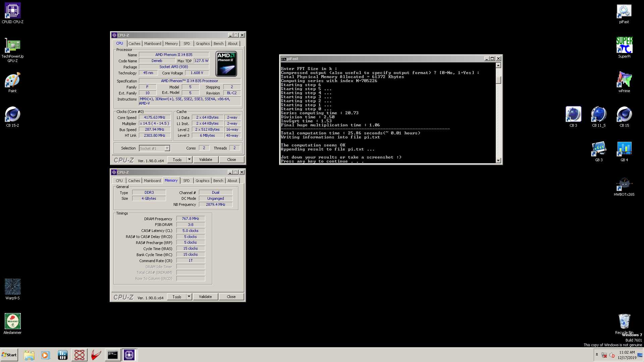Click the taskbar icon with blue bars
This screenshot has width=644, height=362.
[62, 355]
